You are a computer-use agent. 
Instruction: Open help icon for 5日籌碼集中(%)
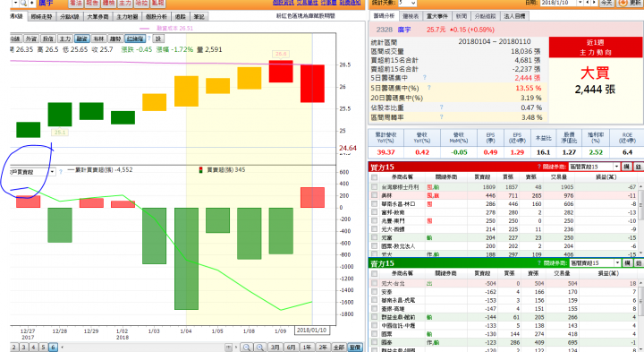pos(428,88)
